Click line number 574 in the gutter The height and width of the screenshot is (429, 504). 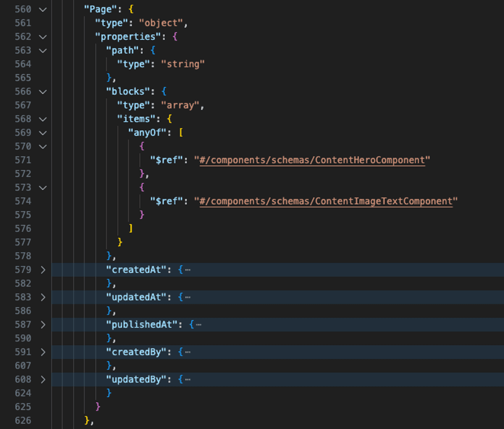coord(23,201)
